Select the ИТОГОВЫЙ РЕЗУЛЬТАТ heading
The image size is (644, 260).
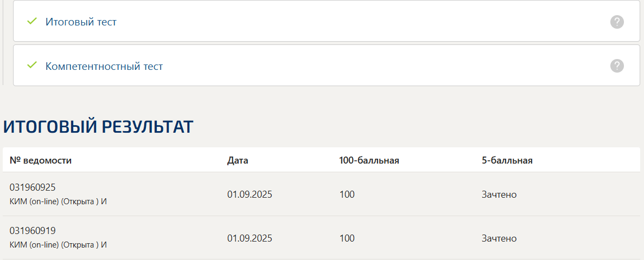click(x=98, y=127)
